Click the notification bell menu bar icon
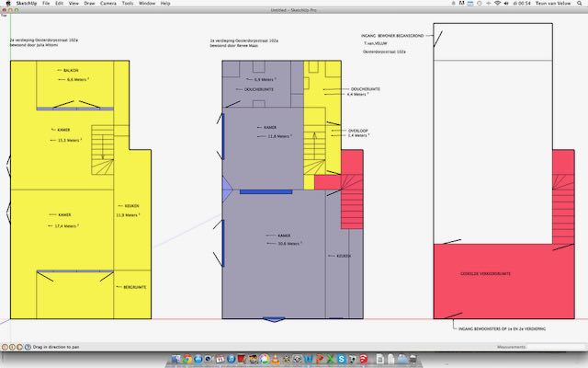The height and width of the screenshot is (368, 588). pyautogui.click(x=453, y=4)
